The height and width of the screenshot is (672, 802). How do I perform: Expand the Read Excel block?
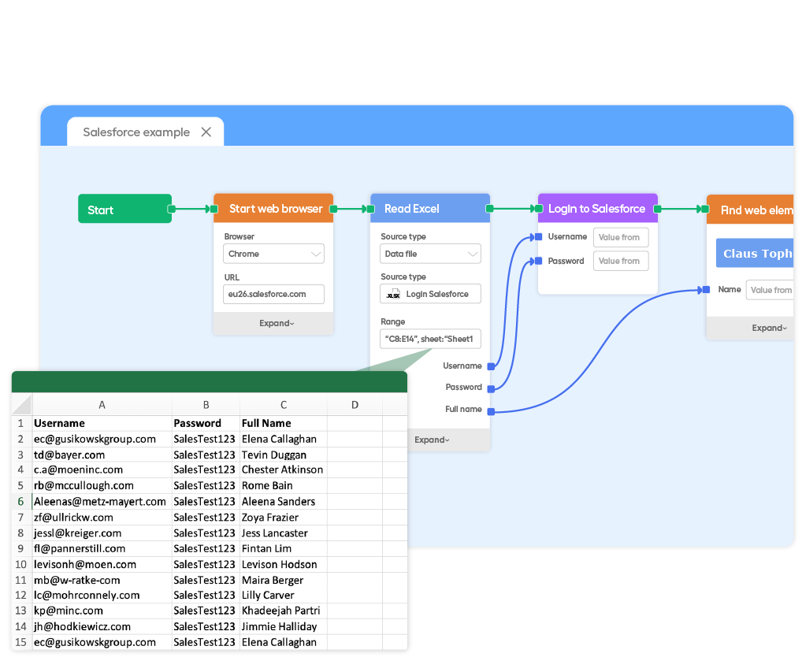pyautogui.click(x=432, y=440)
